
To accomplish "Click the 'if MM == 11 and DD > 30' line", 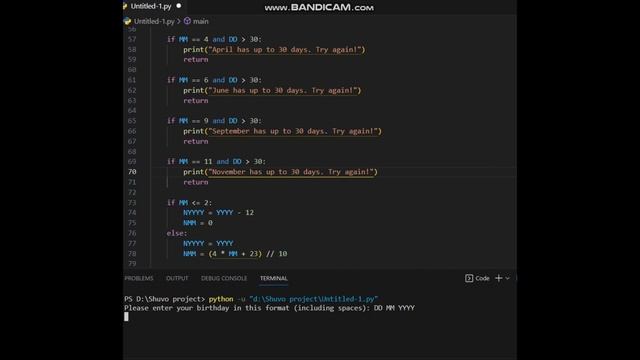I will (216, 162).
